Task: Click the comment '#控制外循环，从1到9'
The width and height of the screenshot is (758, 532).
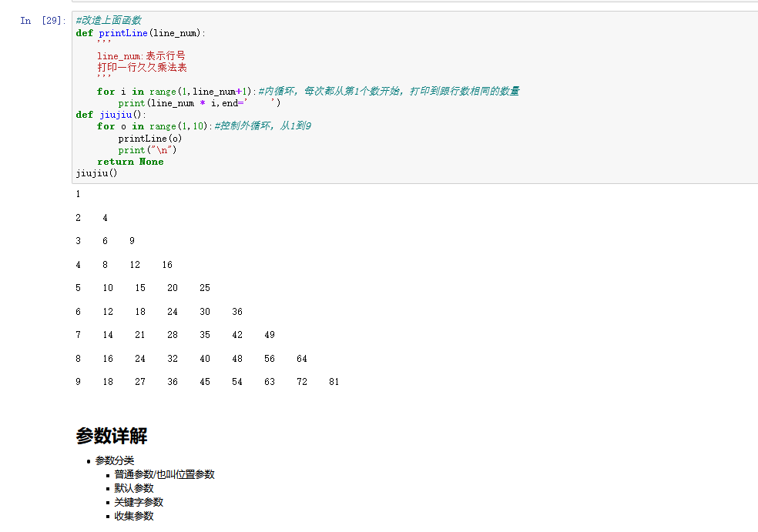Action: [x=263, y=125]
